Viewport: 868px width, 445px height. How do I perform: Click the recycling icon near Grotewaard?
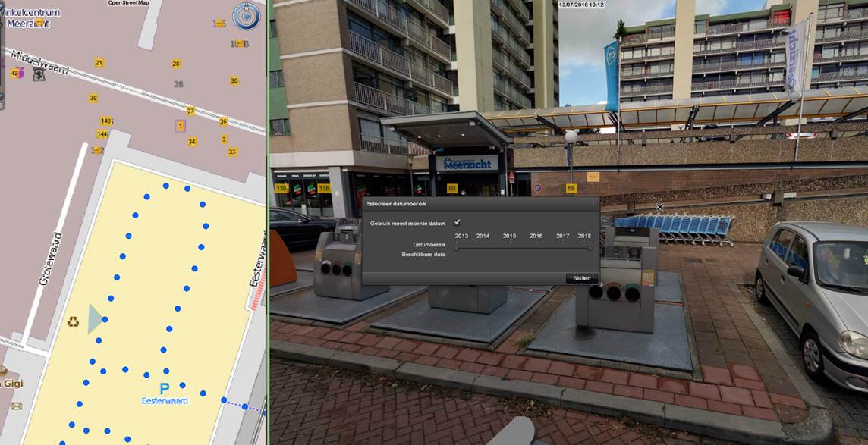point(73,321)
